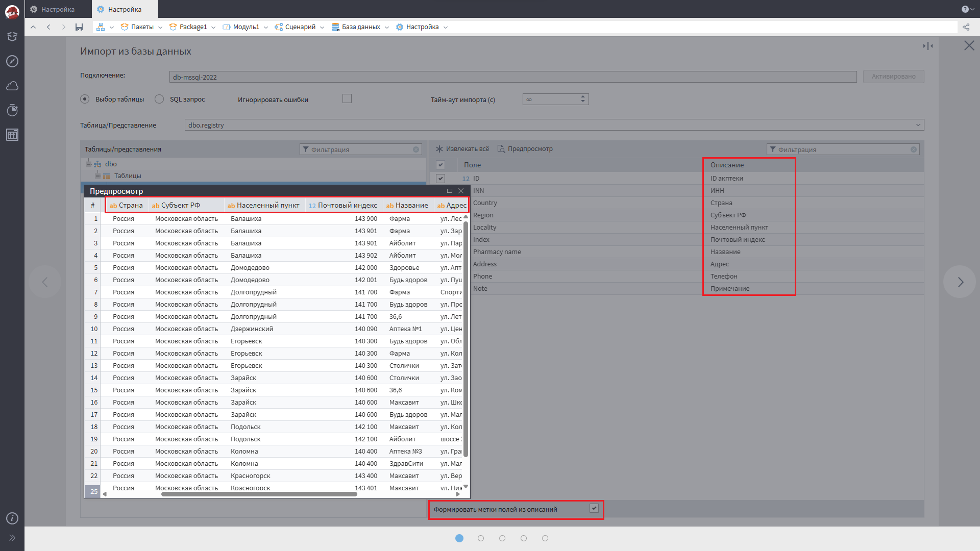
Task: Click the Извлекать всё button
Action: [x=462, y=149]
